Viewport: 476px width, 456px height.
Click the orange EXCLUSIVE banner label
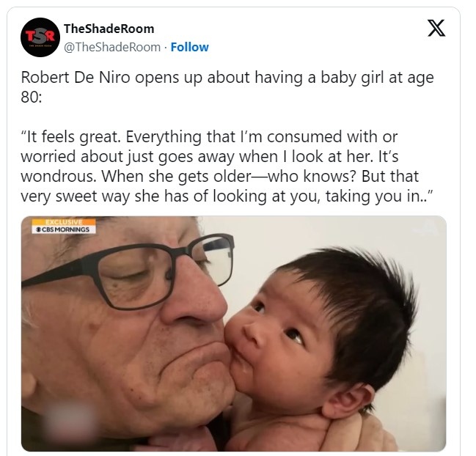coord(64,222)
